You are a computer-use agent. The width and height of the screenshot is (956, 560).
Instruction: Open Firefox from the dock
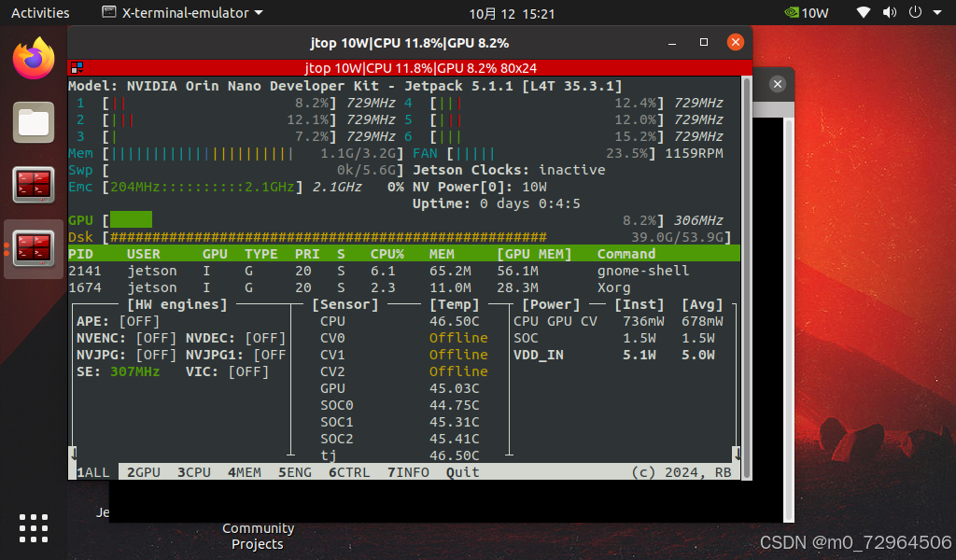34,58
